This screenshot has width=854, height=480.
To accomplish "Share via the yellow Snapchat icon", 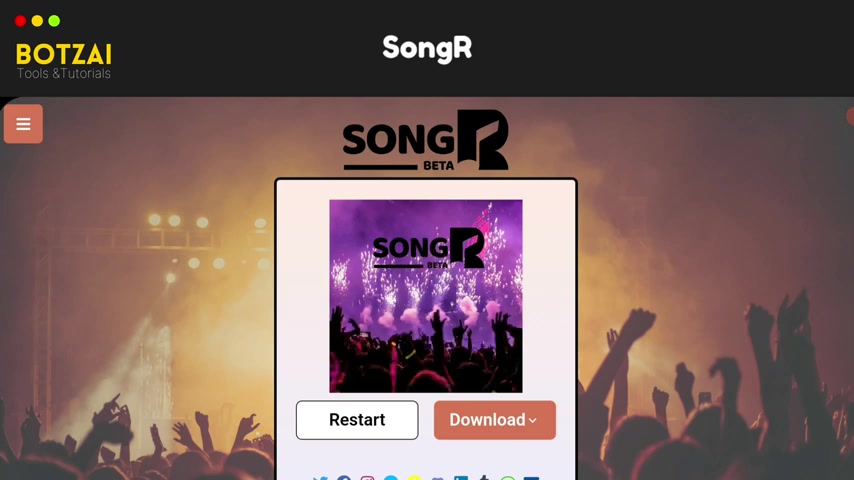I will pyautogui.click(x=414, y=477).
